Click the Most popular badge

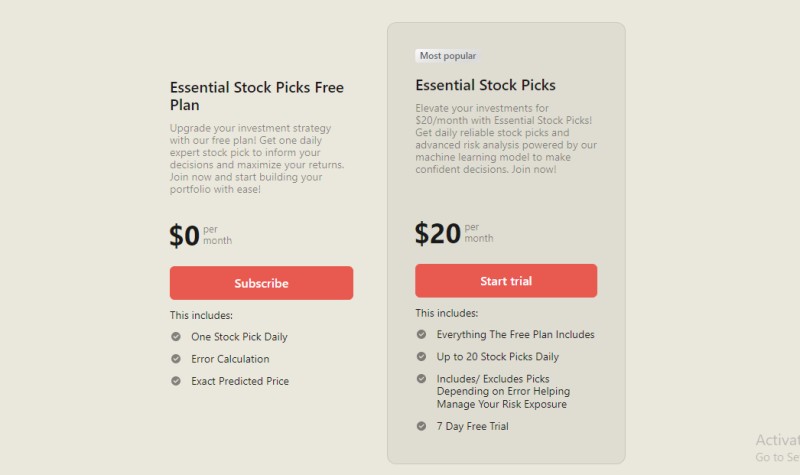coord(447,56)
